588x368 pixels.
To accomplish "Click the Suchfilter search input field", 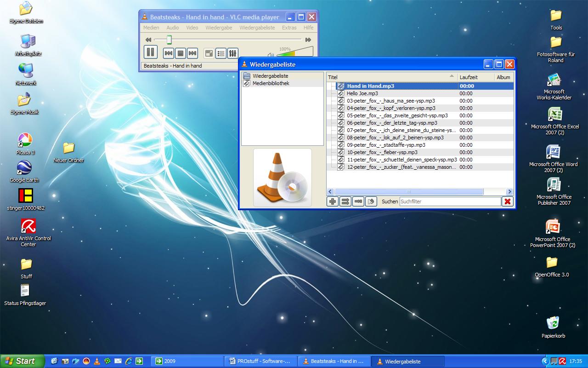I will click(x=450, y=201).
